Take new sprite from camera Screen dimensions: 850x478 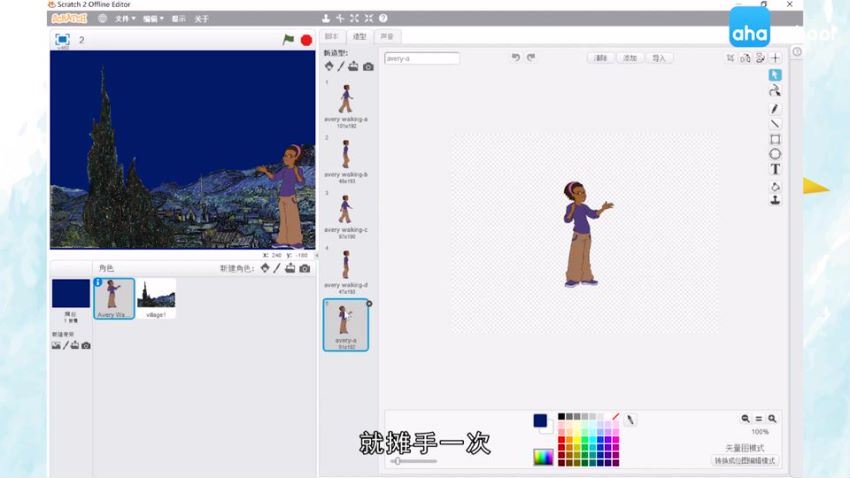pos(305,268)
